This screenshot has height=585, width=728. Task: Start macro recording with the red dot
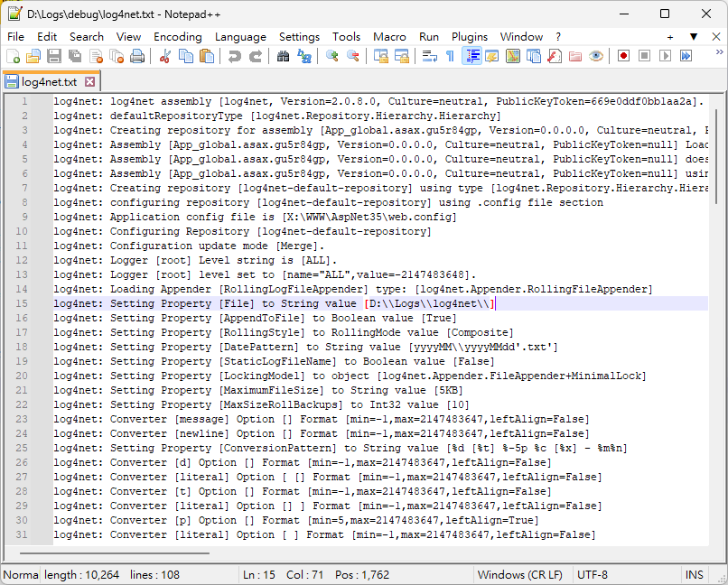(x=623, y=56)
